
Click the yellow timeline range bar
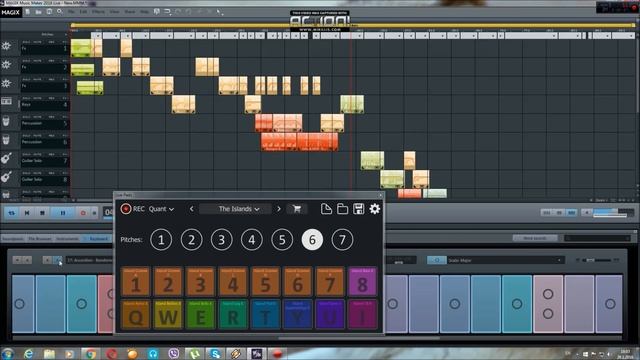tap(353, 26)
